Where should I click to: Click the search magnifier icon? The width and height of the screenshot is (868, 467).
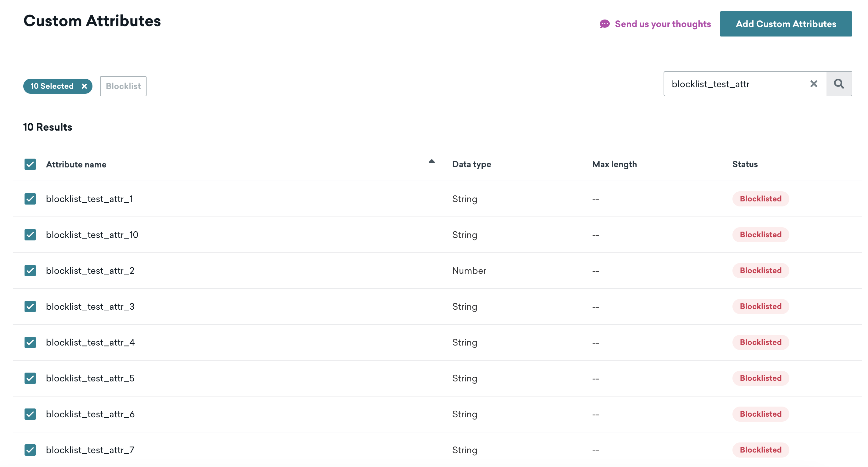tap(839, 84)
